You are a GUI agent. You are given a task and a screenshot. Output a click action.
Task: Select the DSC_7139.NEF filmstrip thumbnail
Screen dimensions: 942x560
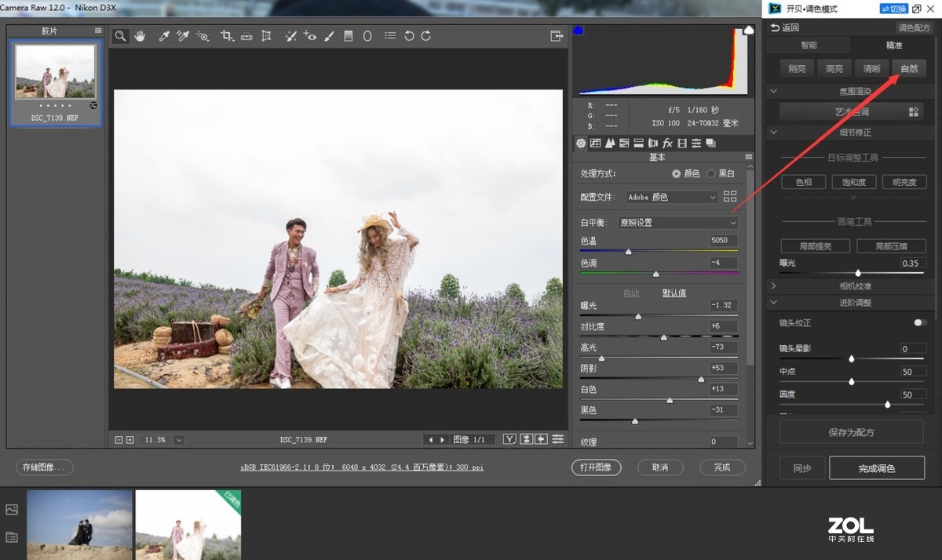pos(56,72)
